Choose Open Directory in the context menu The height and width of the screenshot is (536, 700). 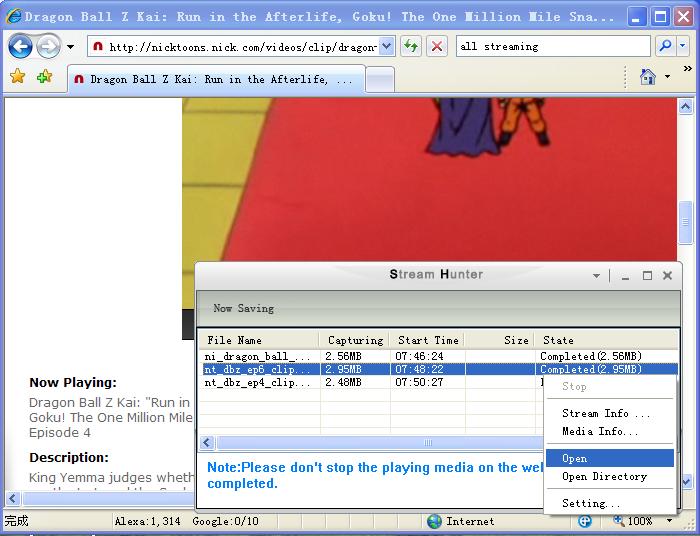coord(609,476)
